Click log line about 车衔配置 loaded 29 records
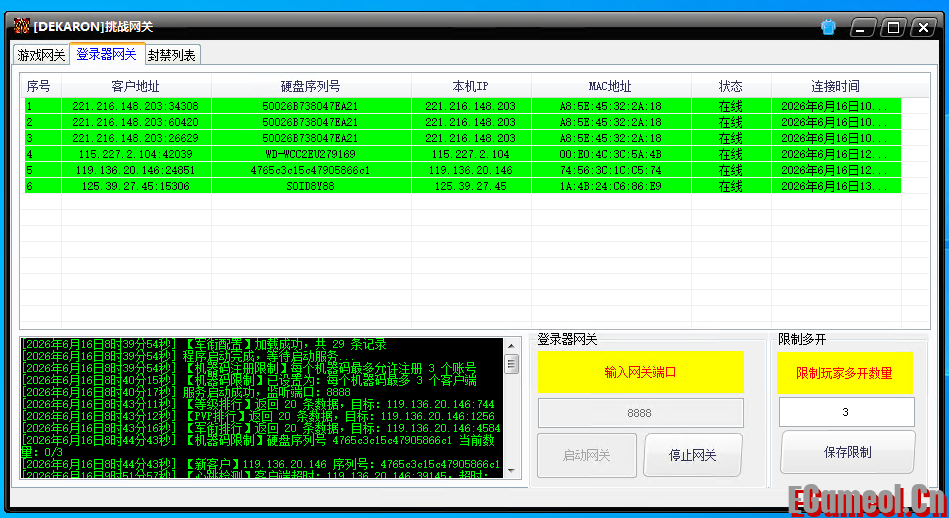 point(203,344)
